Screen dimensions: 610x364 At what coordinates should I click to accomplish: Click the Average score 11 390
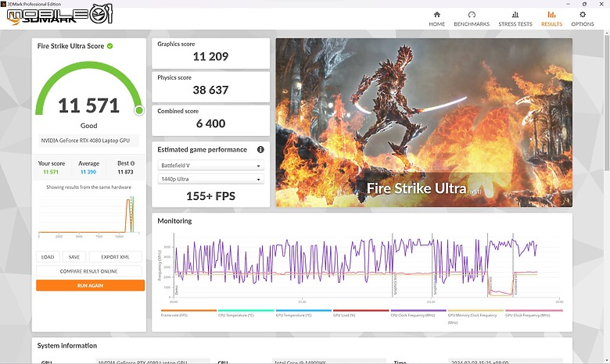pyautogui.click(x=88, y=172)
